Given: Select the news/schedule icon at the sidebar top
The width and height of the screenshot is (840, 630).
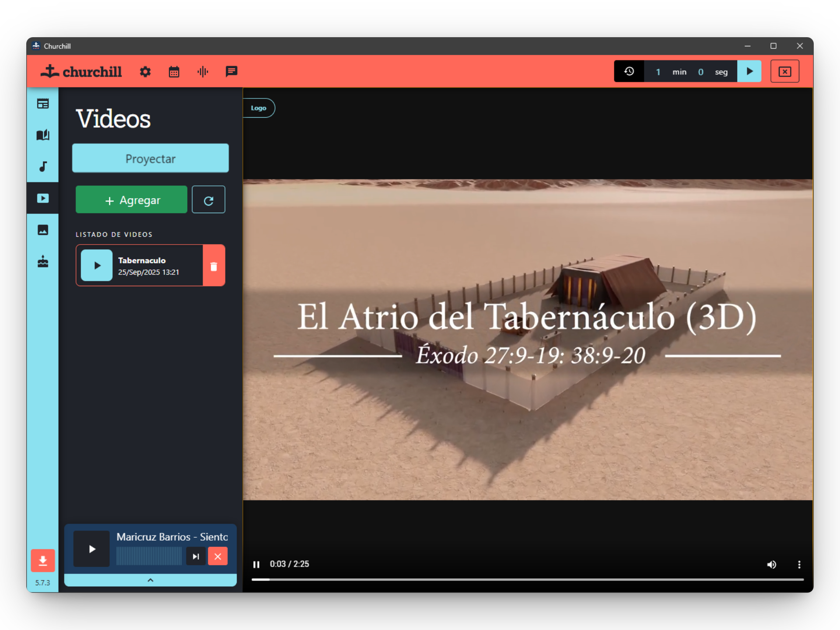Looking at the screenshot, I should [x=42, y=103].
